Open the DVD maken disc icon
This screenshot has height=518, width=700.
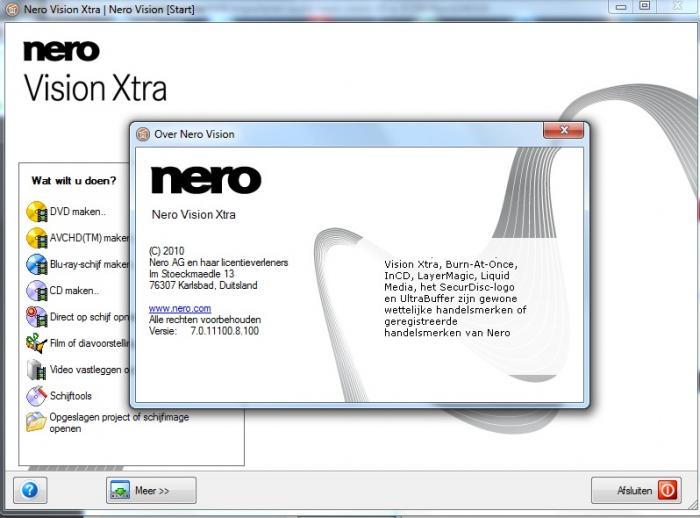(x=37, y=212)
